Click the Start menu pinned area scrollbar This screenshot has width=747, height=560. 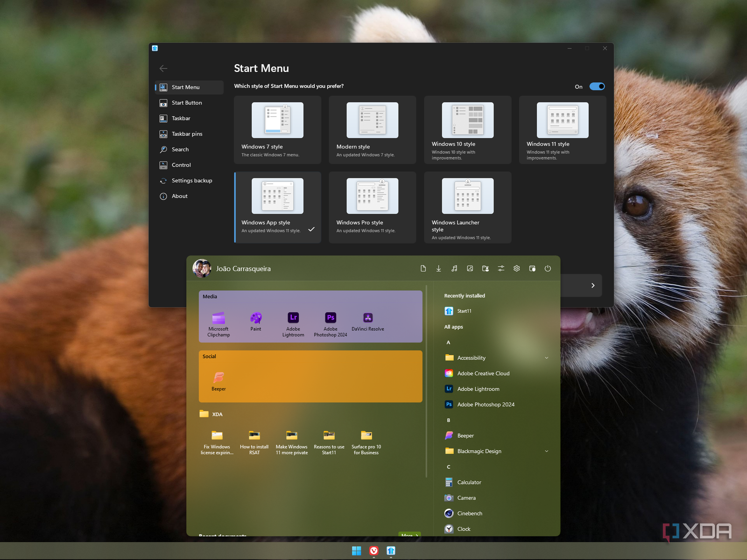(427, 381)
